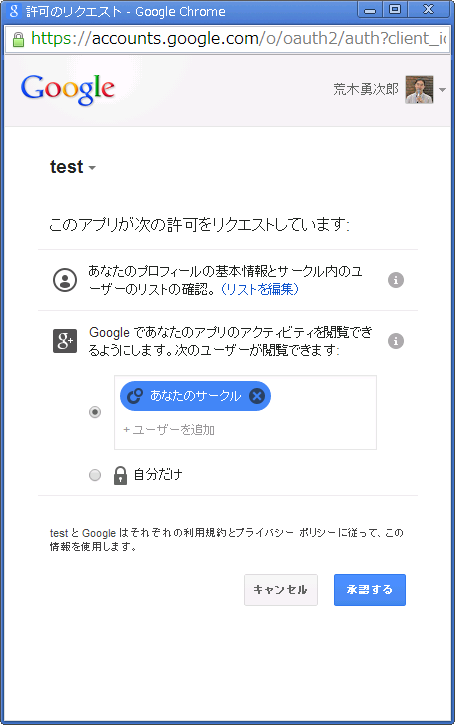Show info for app activity permission
Screen dimensions: 455x725
396,341
